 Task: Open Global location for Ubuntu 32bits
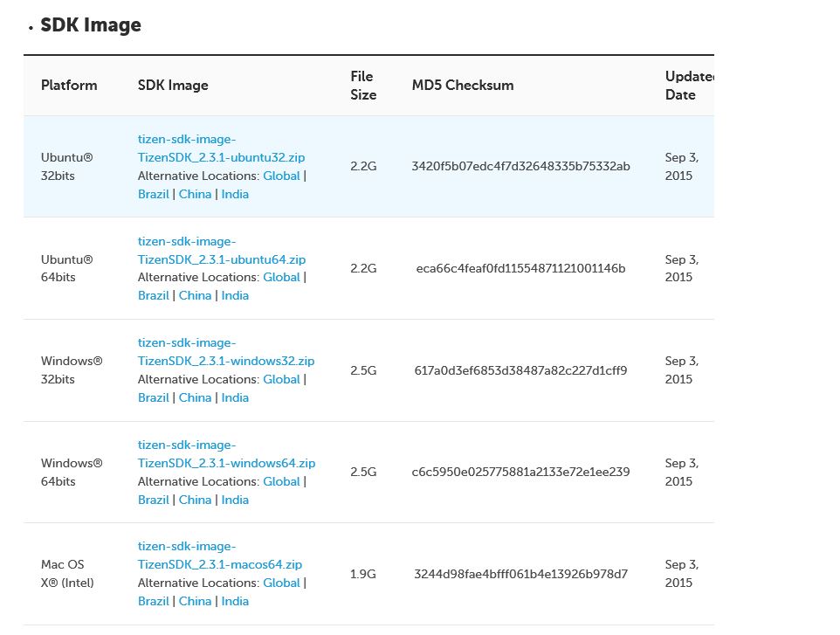click(x=281, y=176)
